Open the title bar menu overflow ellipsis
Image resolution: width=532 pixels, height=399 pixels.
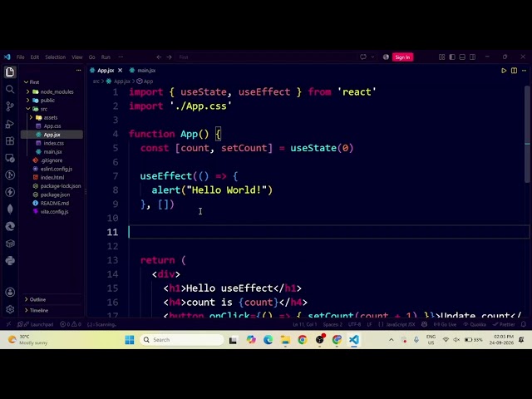tap(121, 57)
